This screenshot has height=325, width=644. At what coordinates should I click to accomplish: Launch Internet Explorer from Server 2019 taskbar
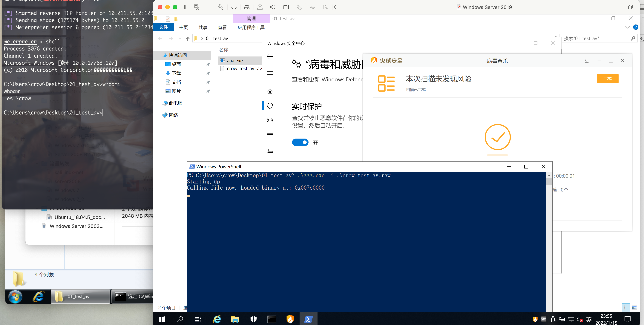click(217, 319)
